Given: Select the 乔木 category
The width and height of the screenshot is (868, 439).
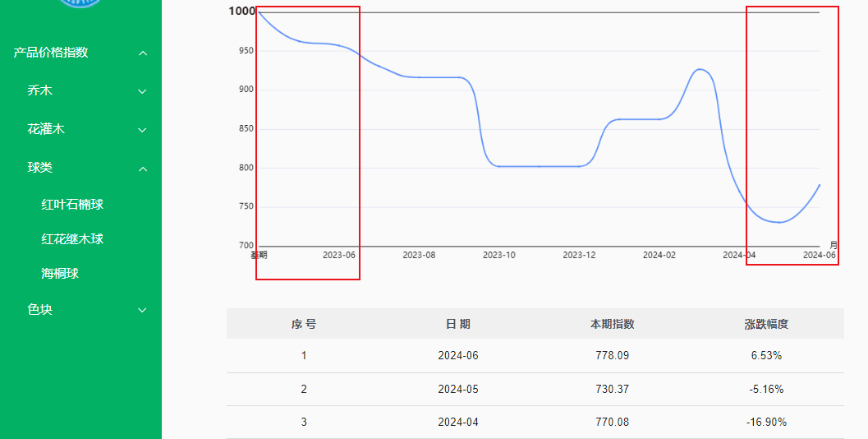Looking at the screenshot, I should (x=40, y=91).
